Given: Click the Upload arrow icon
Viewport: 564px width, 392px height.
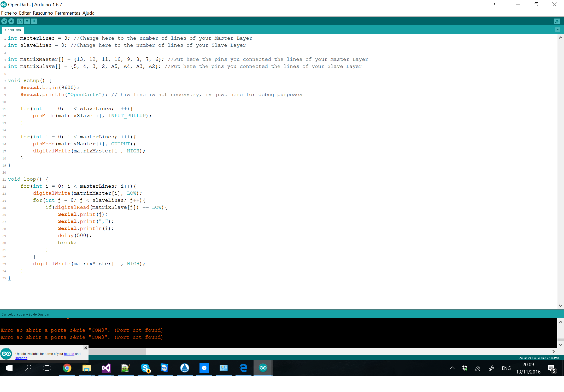Looking at the screenshot, I should [11, 21].
